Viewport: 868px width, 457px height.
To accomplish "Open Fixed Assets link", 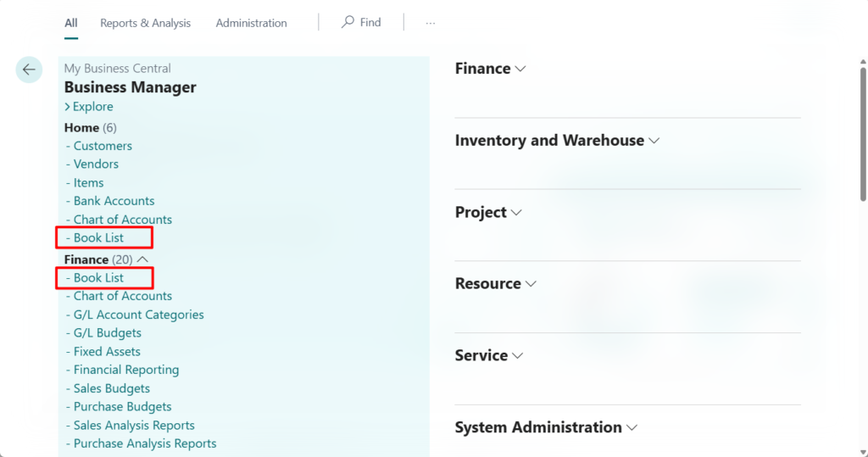I will point(107,352).
